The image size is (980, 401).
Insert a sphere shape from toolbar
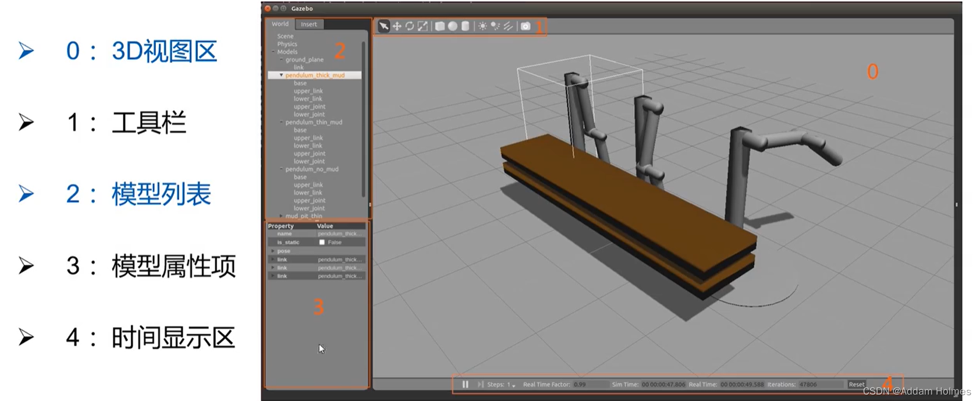coord(453,26)
